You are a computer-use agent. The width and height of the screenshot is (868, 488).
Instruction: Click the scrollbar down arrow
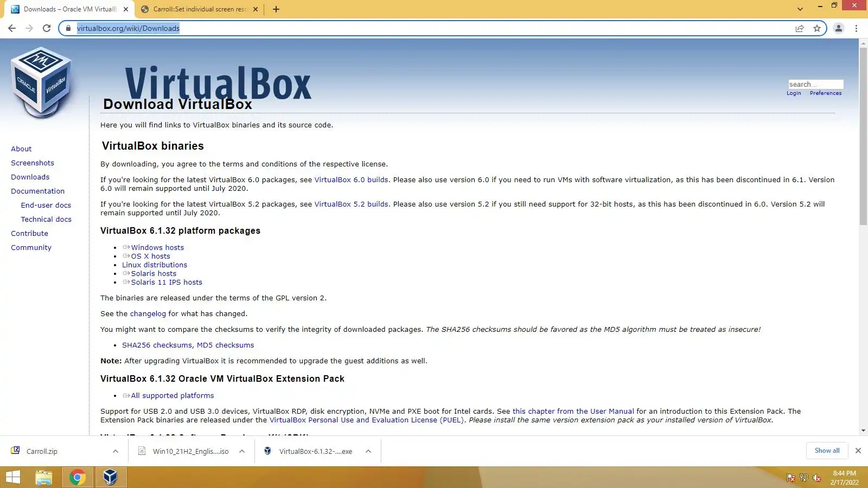click(x=863, y=431)
